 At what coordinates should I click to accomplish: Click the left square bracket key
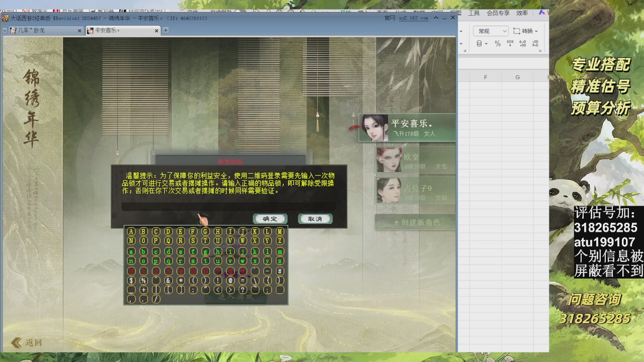pyautogui.click(x=169, y=290)
